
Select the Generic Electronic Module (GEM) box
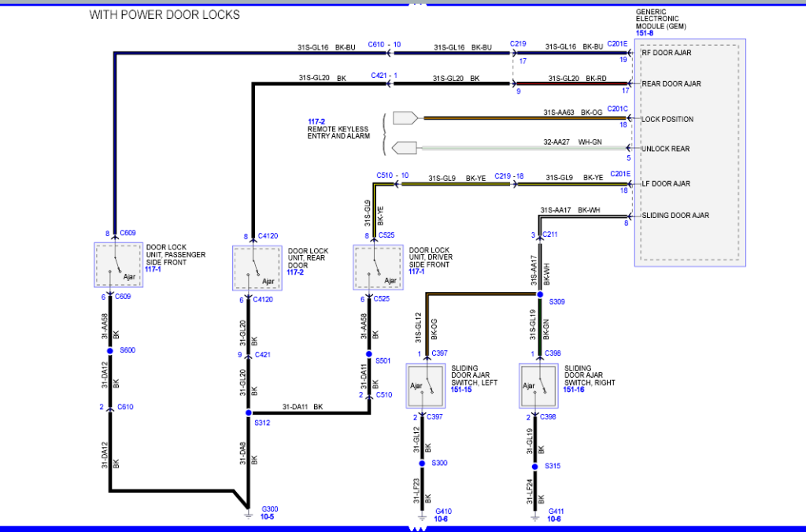pyautogui.click(x=690, y=153)
